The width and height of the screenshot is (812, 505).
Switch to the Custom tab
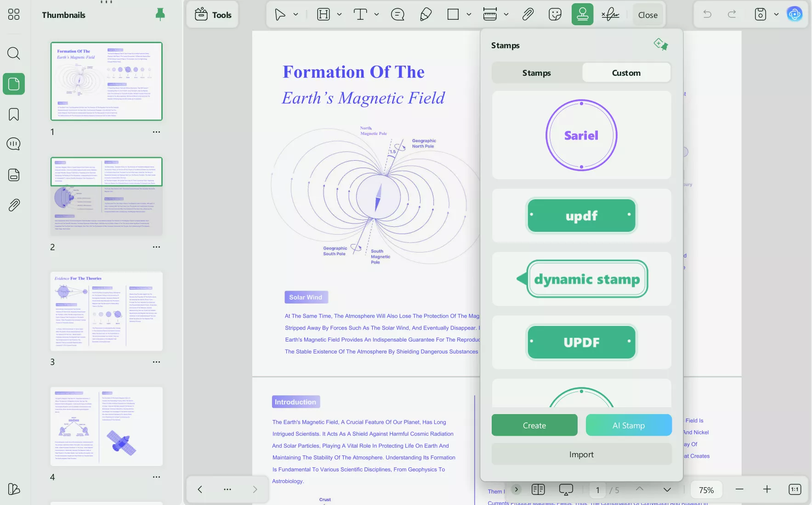tap(626, 73)
